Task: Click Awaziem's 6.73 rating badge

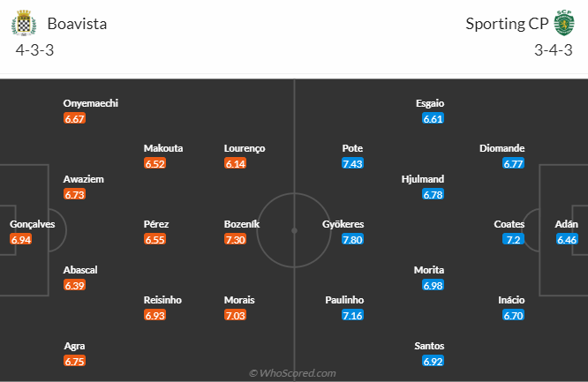Action: pyautogui.click(x=74, y=194)
